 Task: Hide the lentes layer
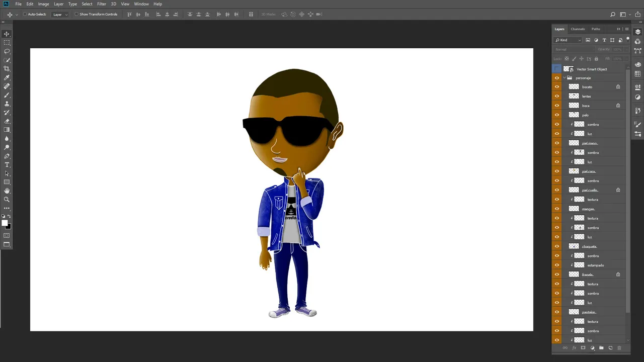[556, 96]
